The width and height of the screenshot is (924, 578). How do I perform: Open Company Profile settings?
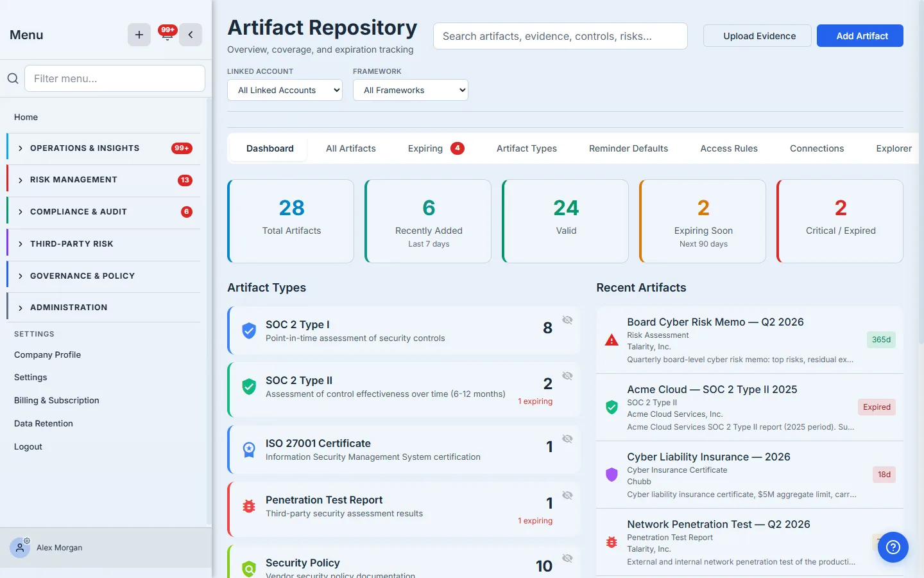[47, 355]
